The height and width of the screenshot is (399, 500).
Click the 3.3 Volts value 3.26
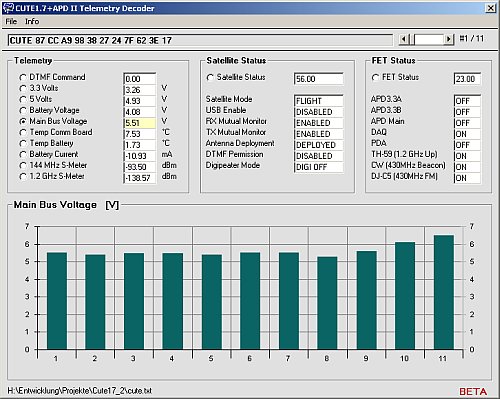click(x=140, y=90)
